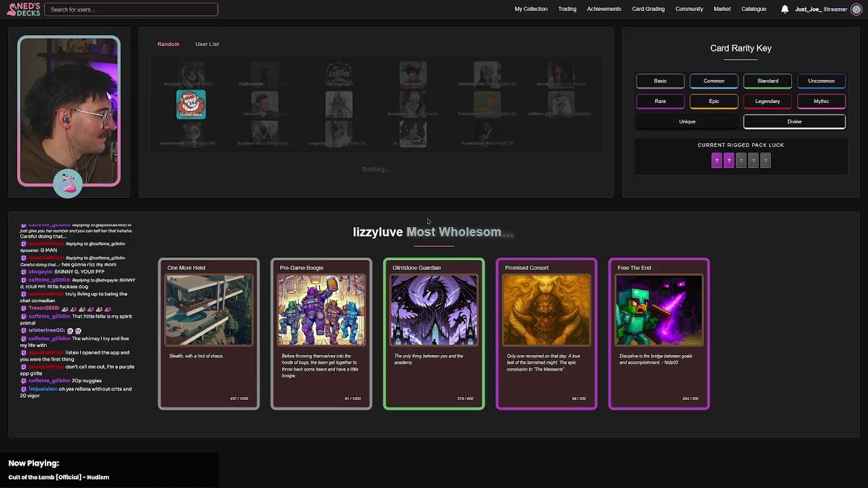Screen dimensions: 868x488
Task: Click the third grey pack luck card
Action: 741,161
